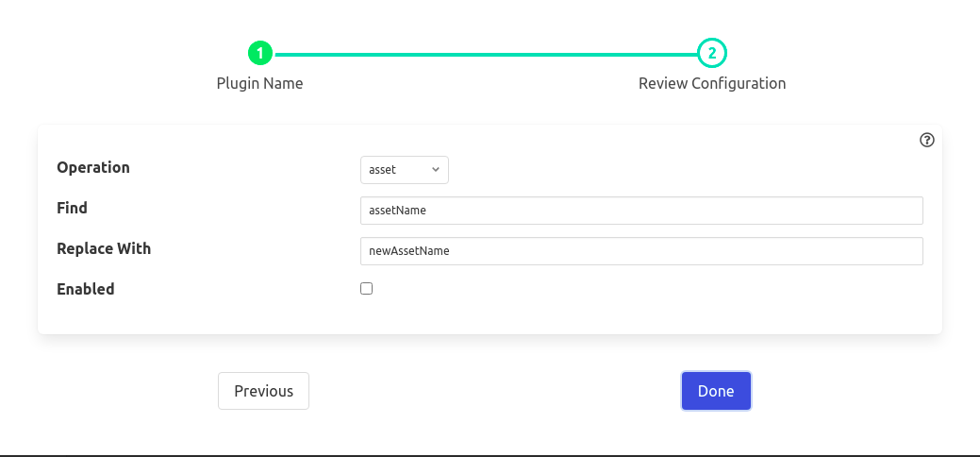This screenshot has height=457, width=980.
Task: Click the green progress line between steps
Action: (x=486, y=54)
